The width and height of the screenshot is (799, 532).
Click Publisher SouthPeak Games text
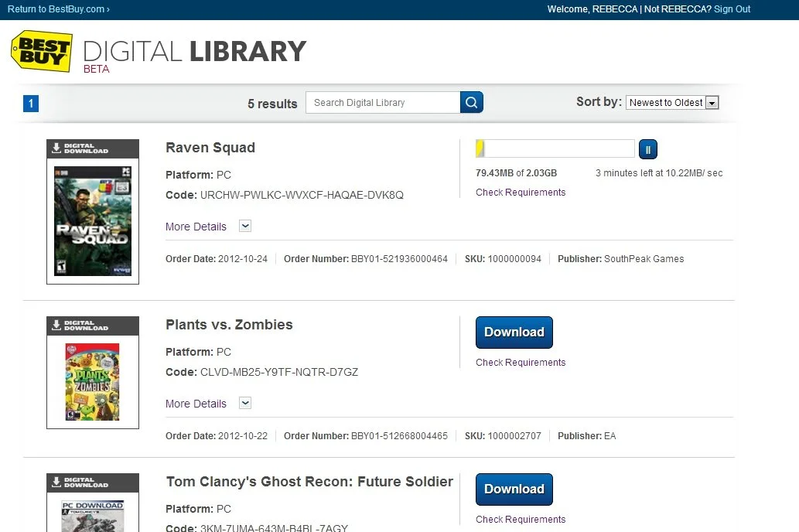620,259
